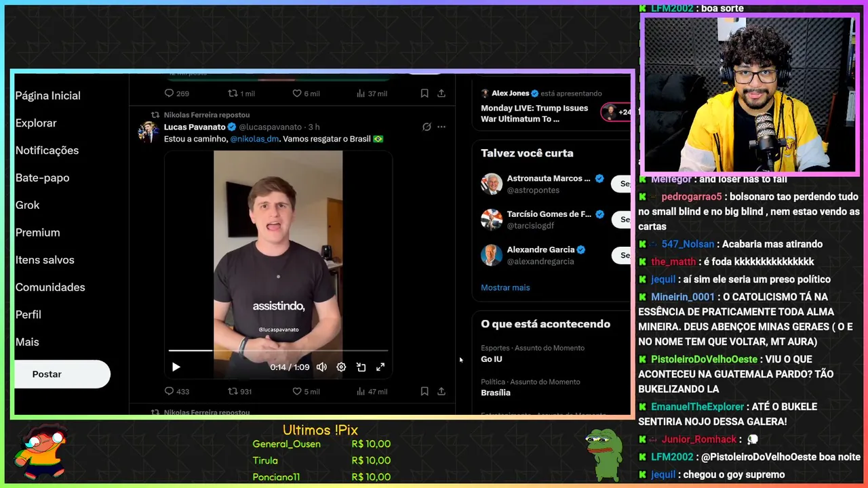Like the upper post with 6 mil likes
The width and height of the screenshot is (868, 488).
(x=306, y=94)
